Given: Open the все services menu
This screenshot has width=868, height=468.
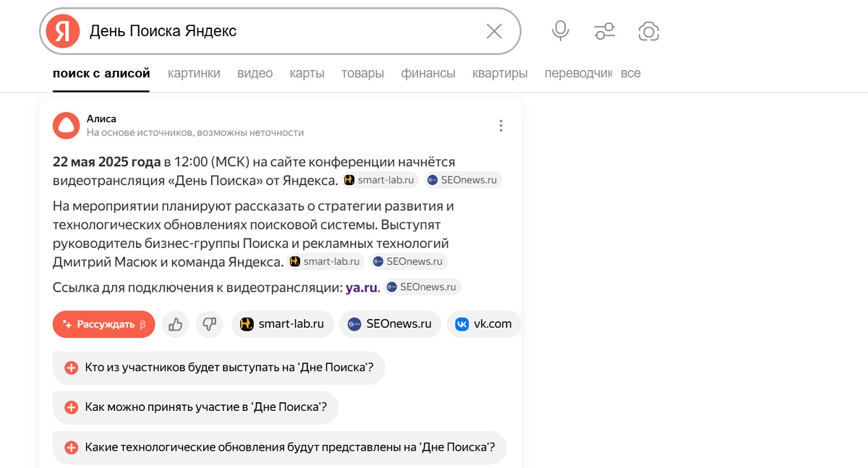Looking at the screenshot, I should pyautogui.click(x=630, y=72).
